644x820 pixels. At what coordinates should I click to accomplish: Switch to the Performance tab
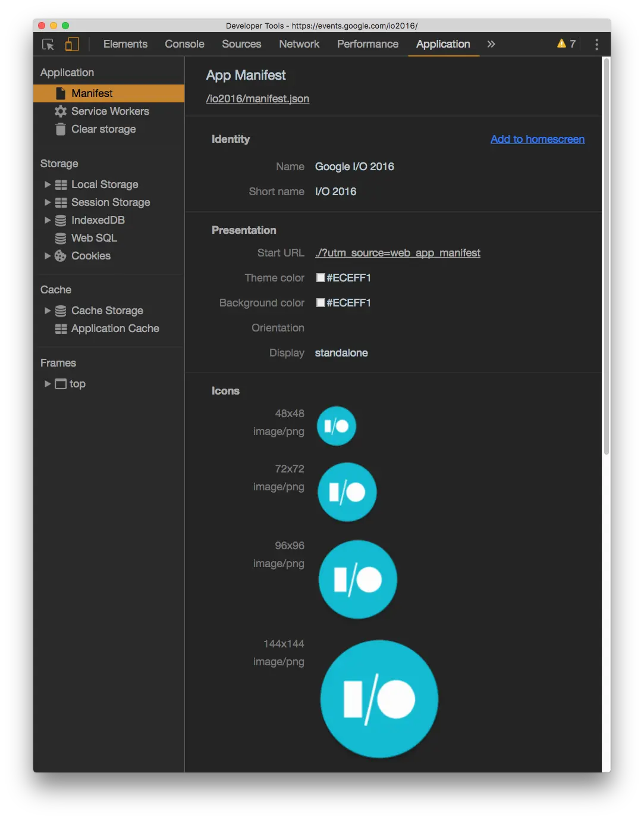click(367, 44)
